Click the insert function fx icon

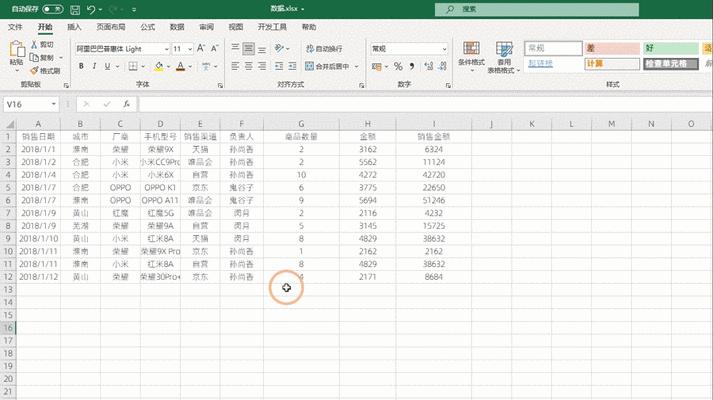(x=126, y=105)
